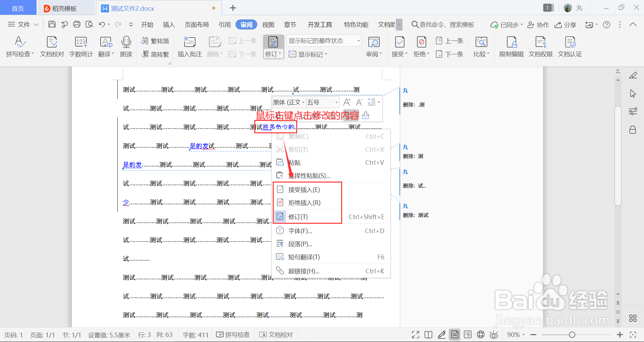Open 文件 file menu
Viewport: 644px width, 342px height.
click(x=23, y=24)
